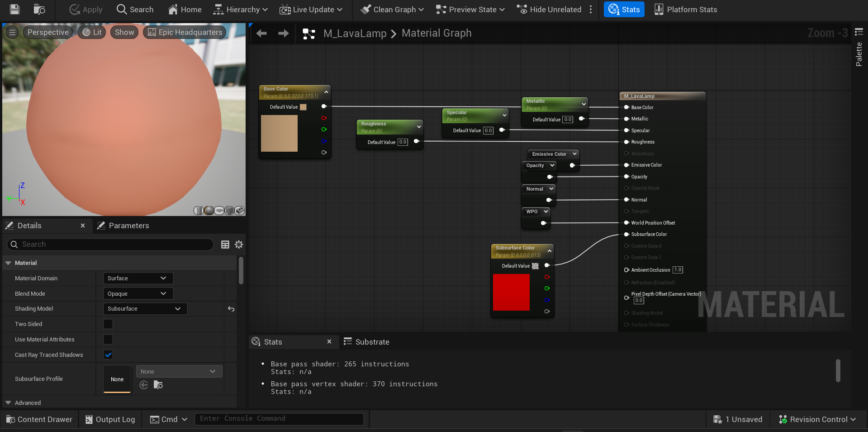The height and width of the screenshot is (432, 868).
Task: Open the Details settings gear
Action: click(239, 245)
